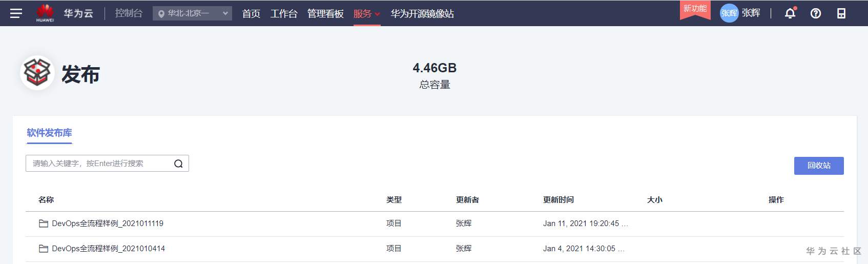Click the document icon beside help

tap(841, 13)
